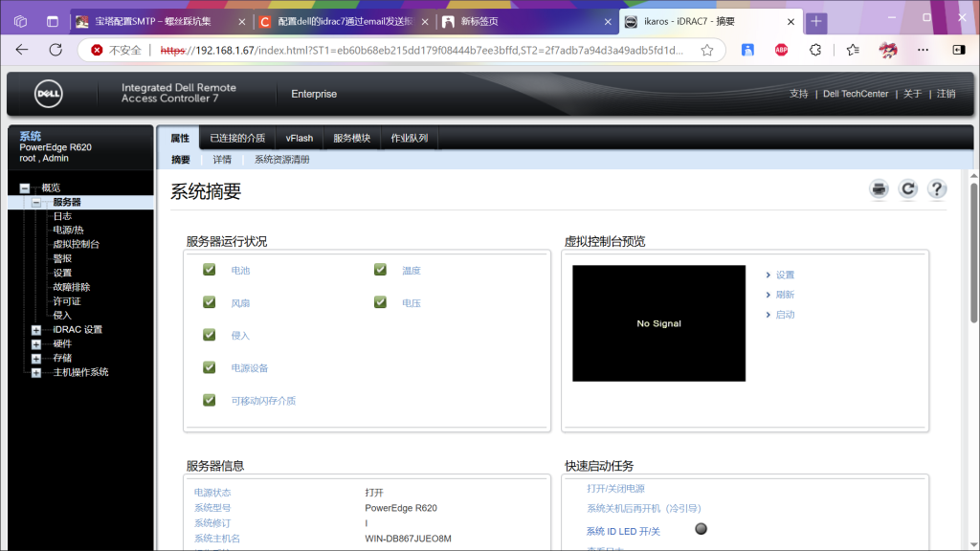Open tab actions menu icon
The height and width of the screenshot is (551, 980).
[x=53, y=21]
